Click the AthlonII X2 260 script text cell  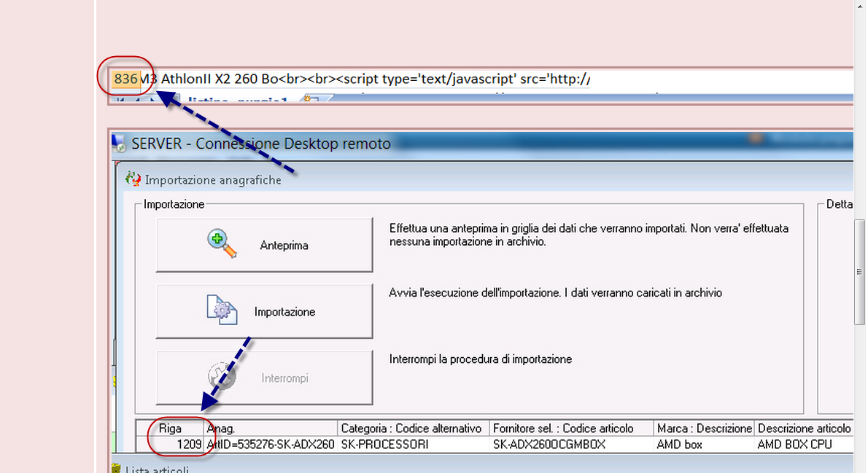click(365, 79)
